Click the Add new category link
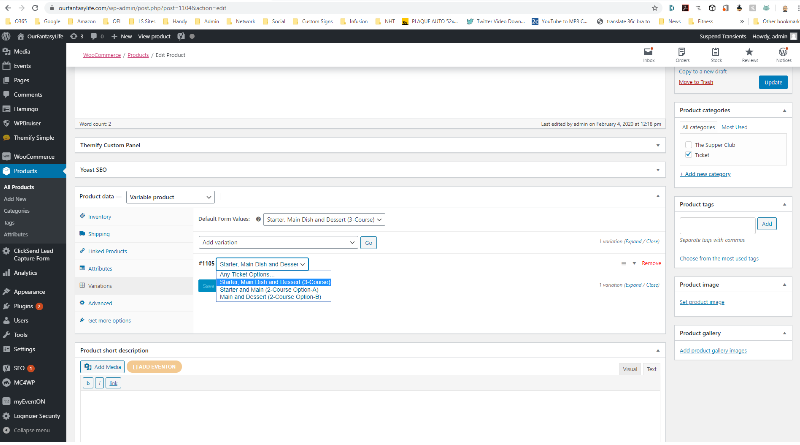Image resolution: width=800 pixels, height=445 pixels. click(705, 173)
